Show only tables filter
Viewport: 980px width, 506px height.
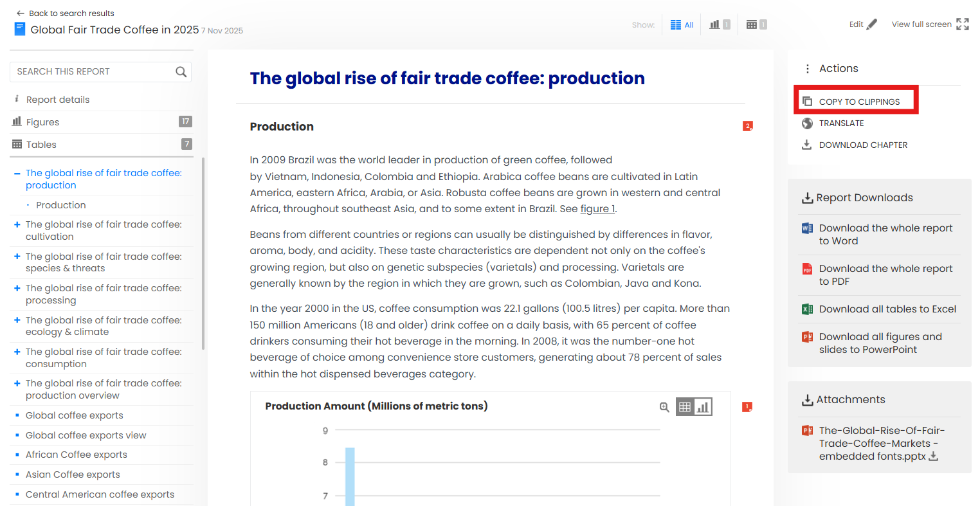click(756, 24)
